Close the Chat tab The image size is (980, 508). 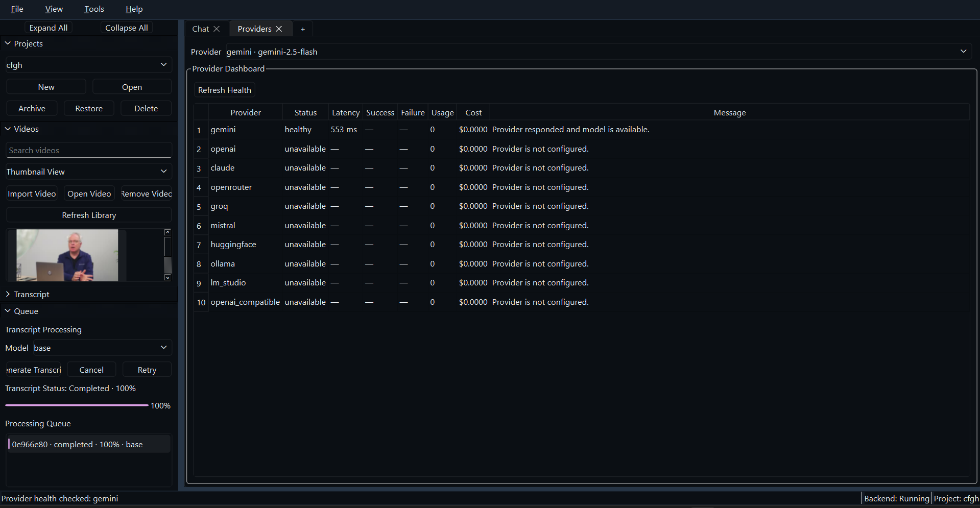[217, 29]
